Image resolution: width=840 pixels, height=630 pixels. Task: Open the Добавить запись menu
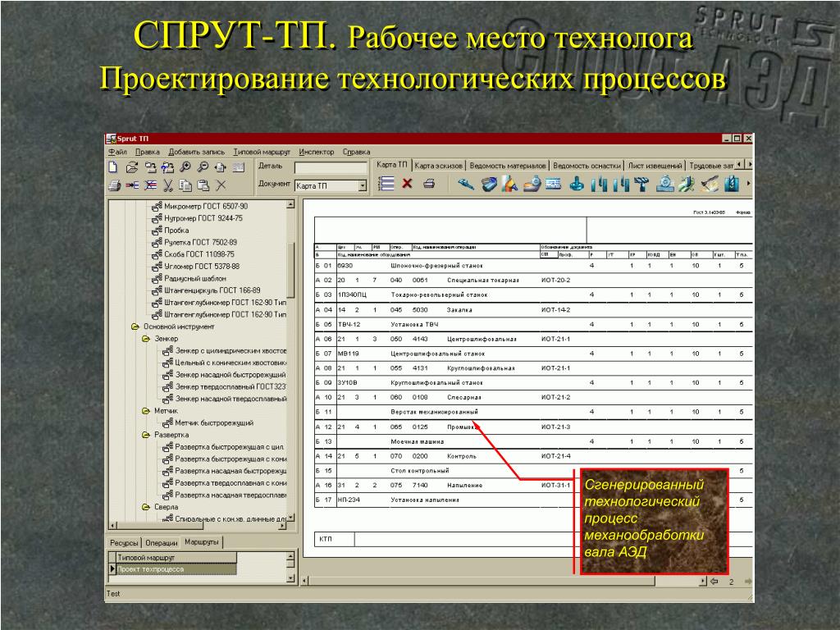197,152
